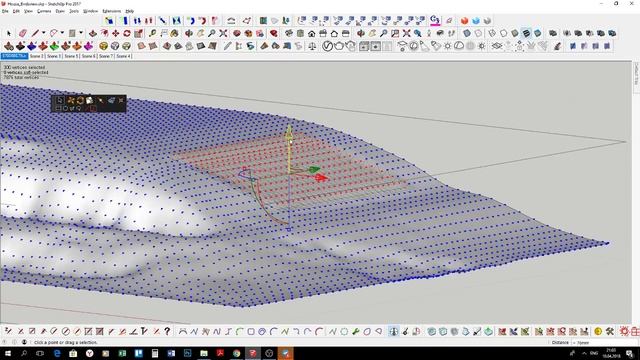This screenshot has height=360, width=640.
Task: Click the magenta layer stamp icon
Action: 89,46
